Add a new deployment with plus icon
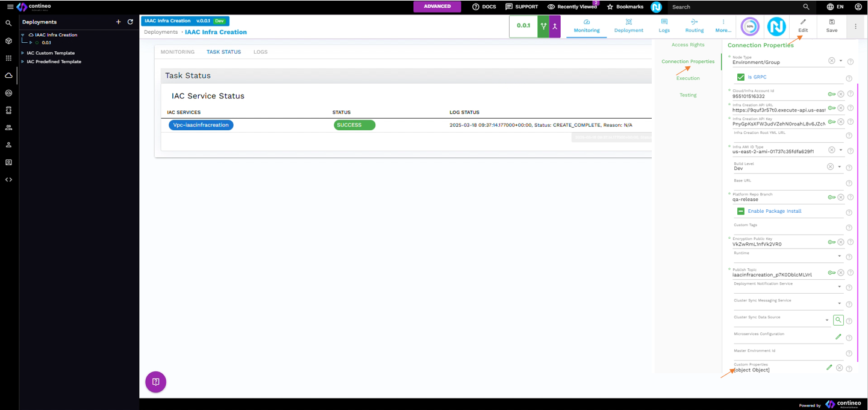 (x=118, y=22)
